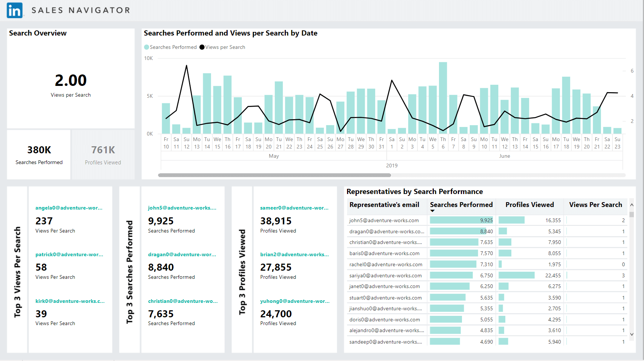Click sariya0@adventure-works.com in table
The height and width of the screenshot is (361, 644).
click(x=386, y=275)
